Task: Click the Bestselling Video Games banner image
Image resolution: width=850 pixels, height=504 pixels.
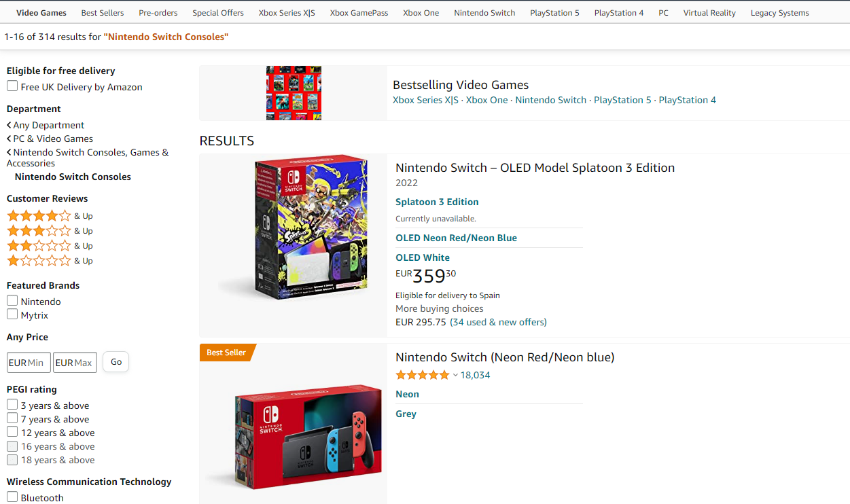Action: (x=294, y=93)
